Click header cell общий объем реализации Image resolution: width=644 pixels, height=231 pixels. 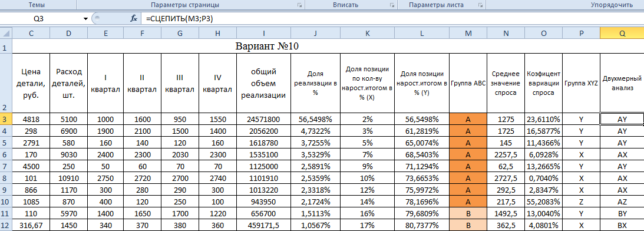(264, 84)
